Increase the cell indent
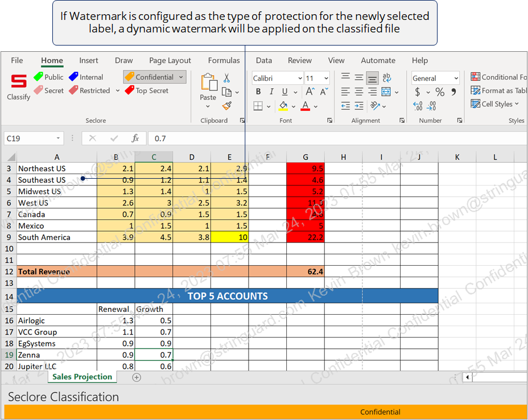This screenshot has width=528, height=420. tap(359, 106)
